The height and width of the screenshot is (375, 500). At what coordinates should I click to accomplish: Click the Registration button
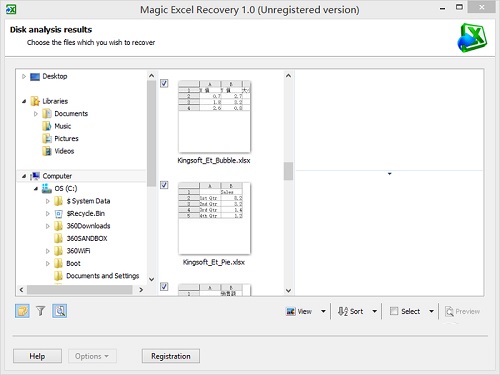[171, 356]
